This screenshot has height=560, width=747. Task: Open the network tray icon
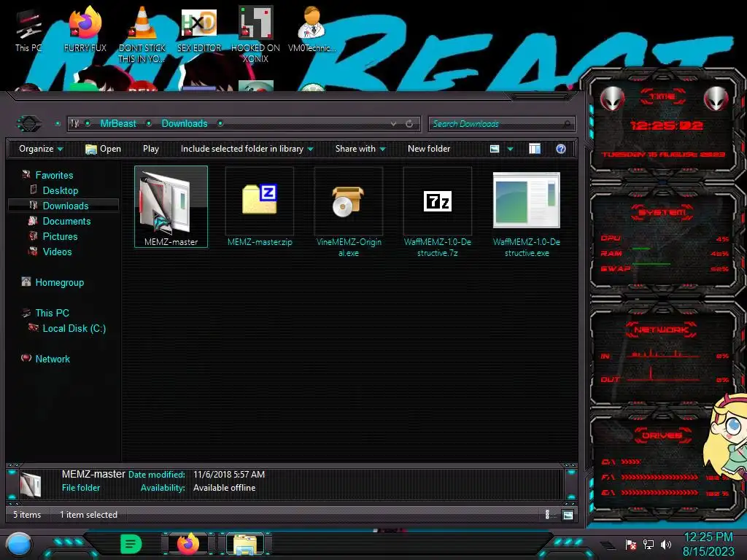tap(648, 544)
